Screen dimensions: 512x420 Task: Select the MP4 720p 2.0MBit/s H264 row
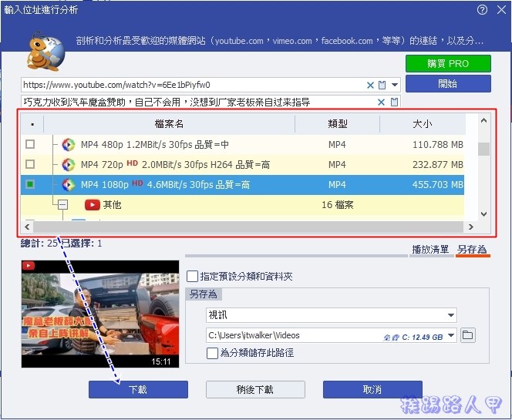tap(242, 165)
